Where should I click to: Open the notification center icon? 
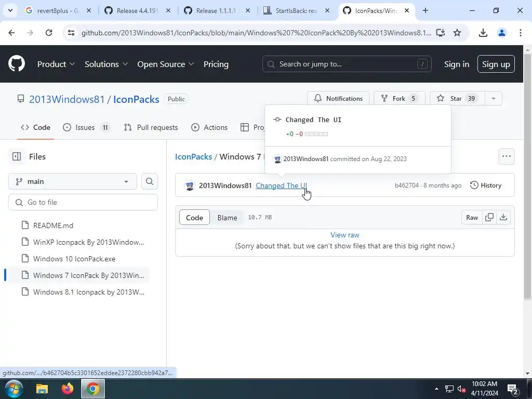pyautogui.click(x=512, y=389)
